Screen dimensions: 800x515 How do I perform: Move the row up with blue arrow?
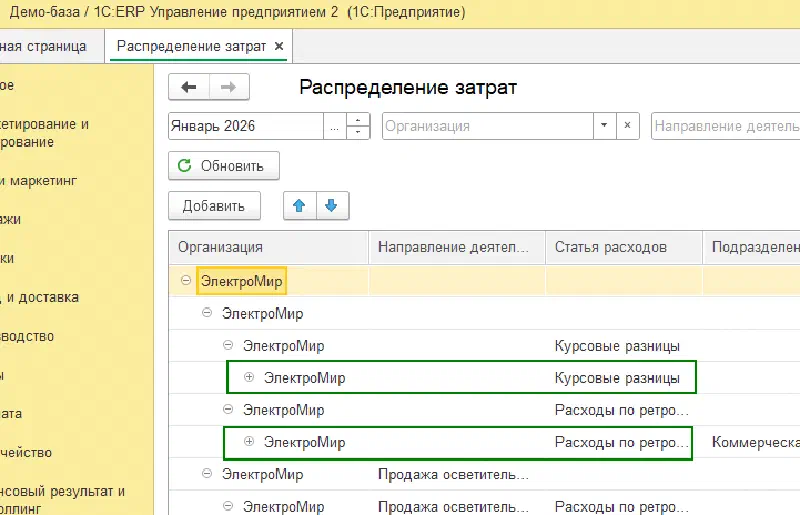tap(299, 206)
